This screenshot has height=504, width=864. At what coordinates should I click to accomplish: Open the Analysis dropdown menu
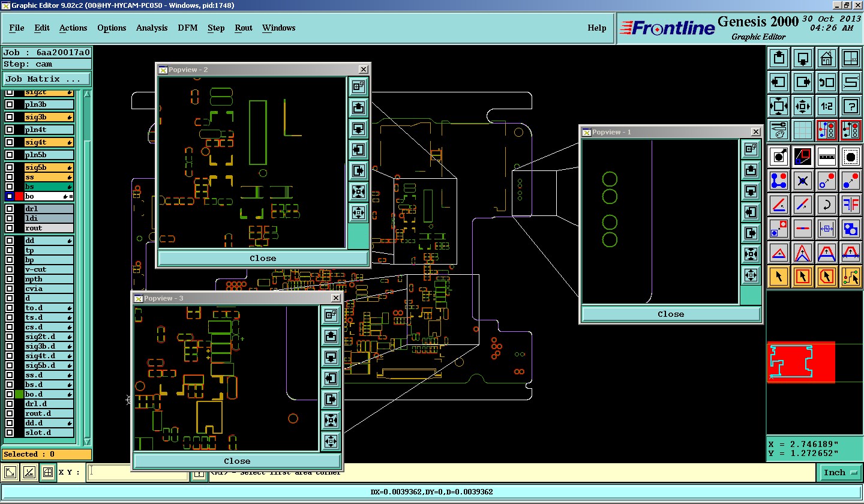point(152,28)
